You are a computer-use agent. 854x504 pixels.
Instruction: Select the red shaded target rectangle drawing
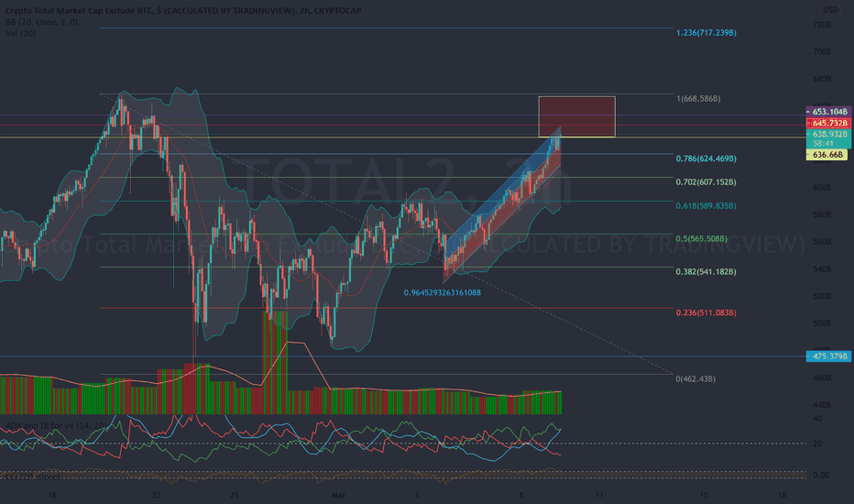(x=576, y=116)
